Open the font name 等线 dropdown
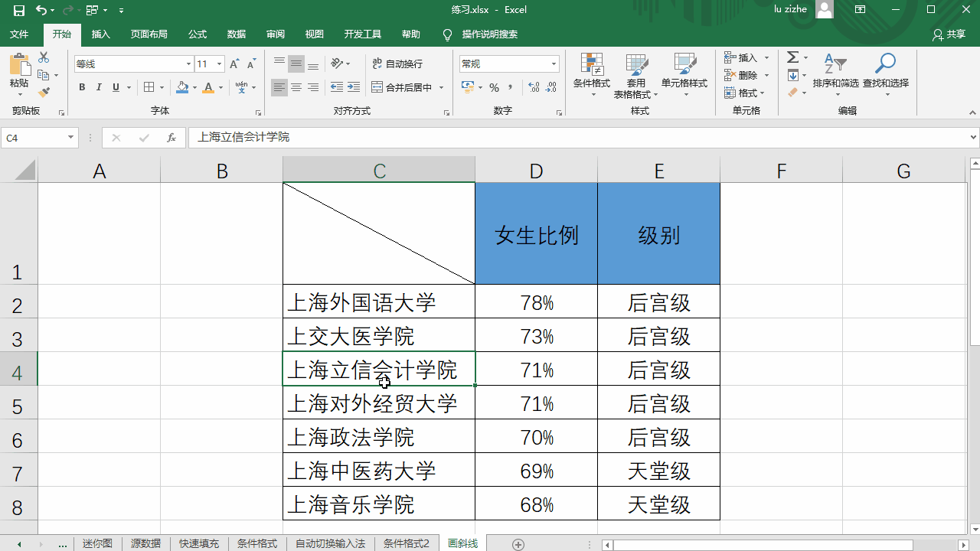Viewport: 980px width, 551px height. click(188, 64)
